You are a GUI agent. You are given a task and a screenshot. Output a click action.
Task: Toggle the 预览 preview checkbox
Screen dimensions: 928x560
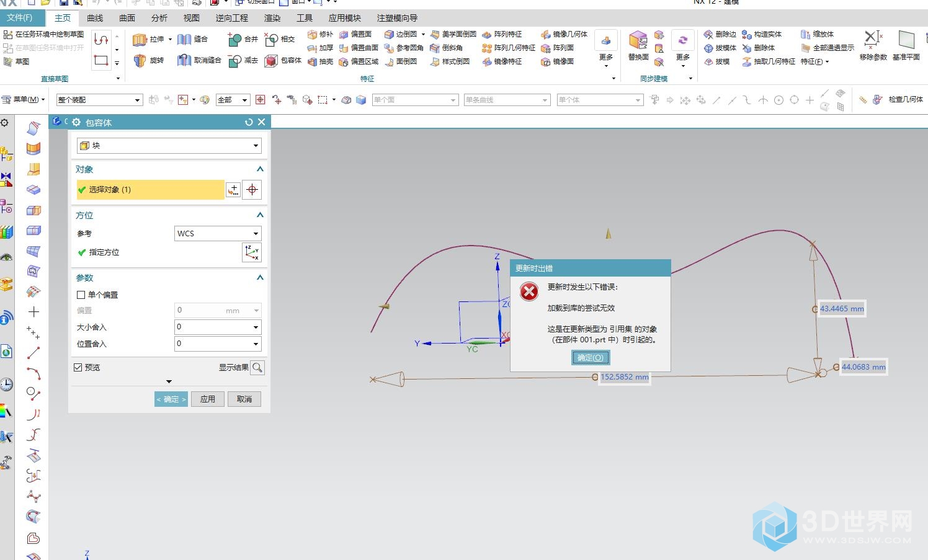(78, 367)
